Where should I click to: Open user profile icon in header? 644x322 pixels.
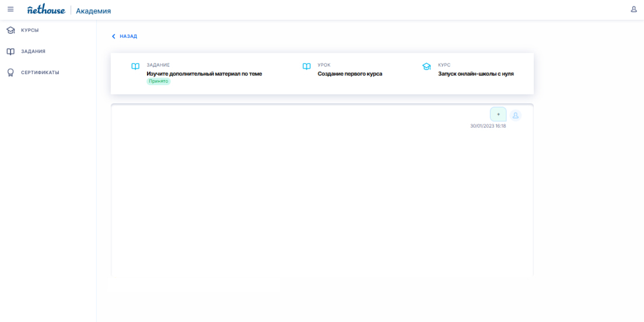pyautogui.click(x=633, y=9)
